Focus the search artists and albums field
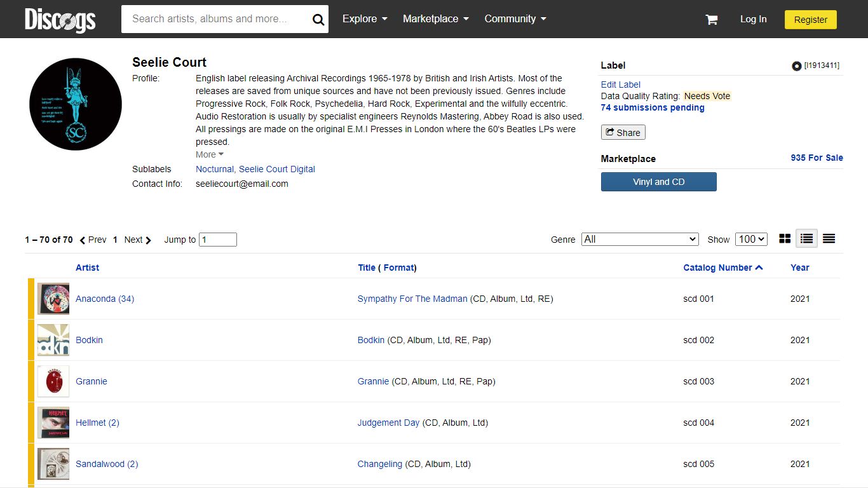This screenshot has width=868, height=488. 215,19
